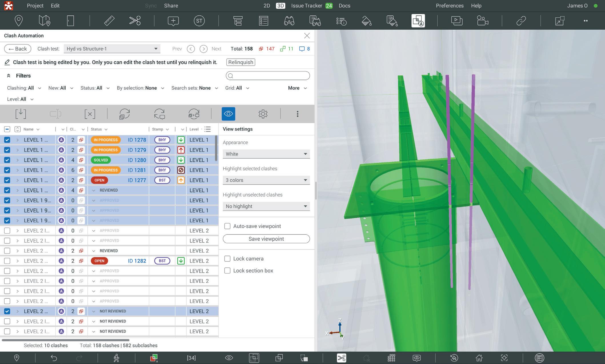Click the home view icon in bottom bar

[479, 358]
